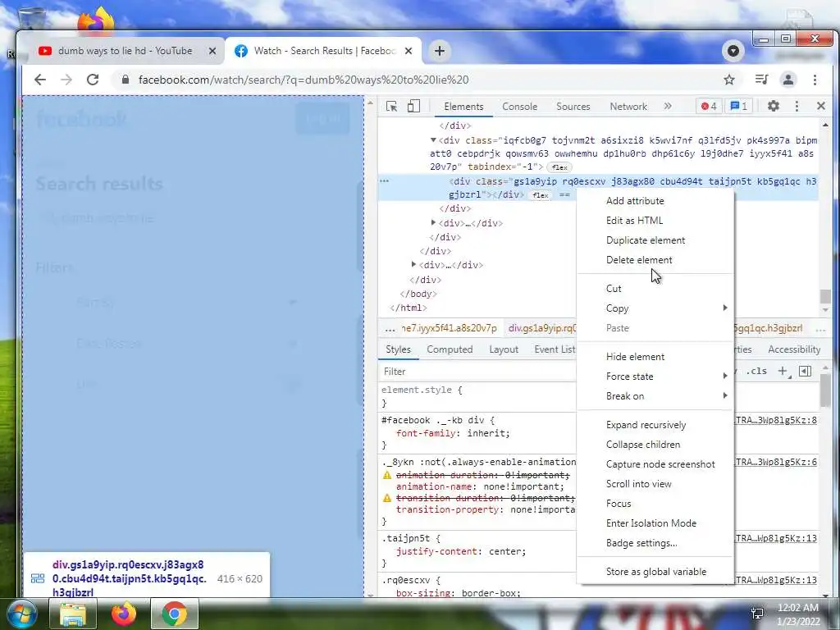The height and width of the screenshot is (630, 840).
Task: Click the blue issues count badge
Action: point(738,106)
